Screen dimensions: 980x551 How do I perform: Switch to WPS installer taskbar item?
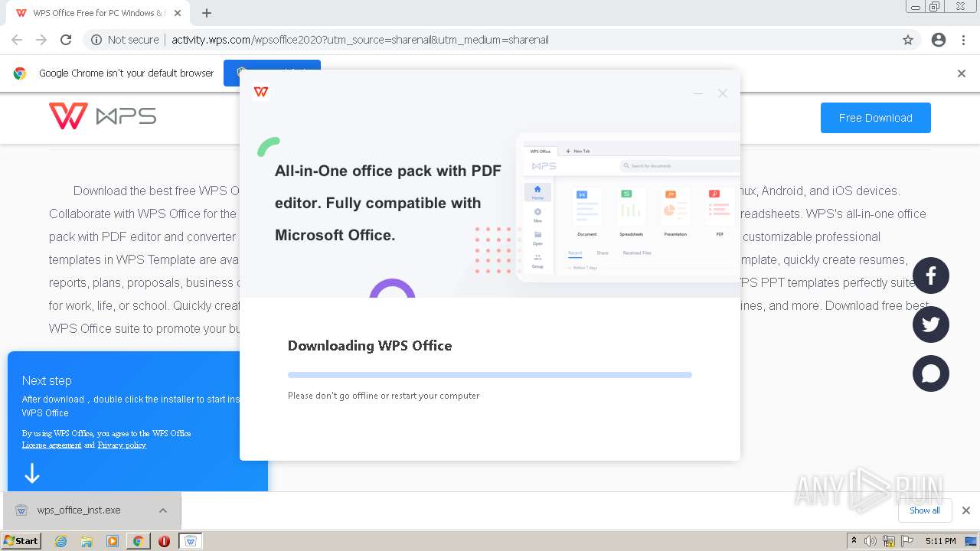pyautogui.click(x=191, y=541)
